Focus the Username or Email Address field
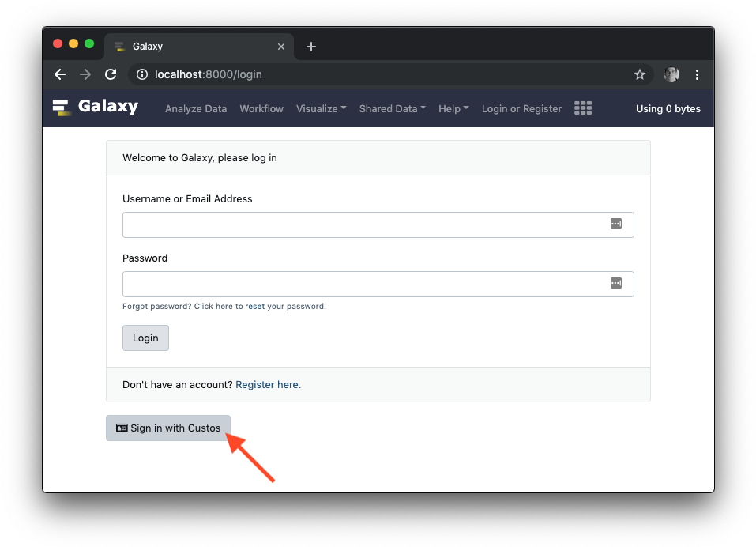756x547 pixels. (378, 224)
